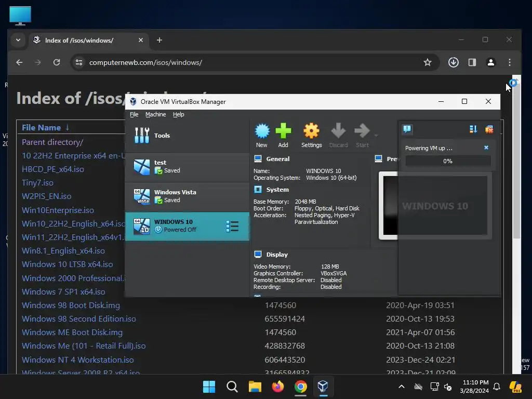Viewport: 532px width, 399px height.
Task: Collapse the System section header
Action: click(277, 190)
